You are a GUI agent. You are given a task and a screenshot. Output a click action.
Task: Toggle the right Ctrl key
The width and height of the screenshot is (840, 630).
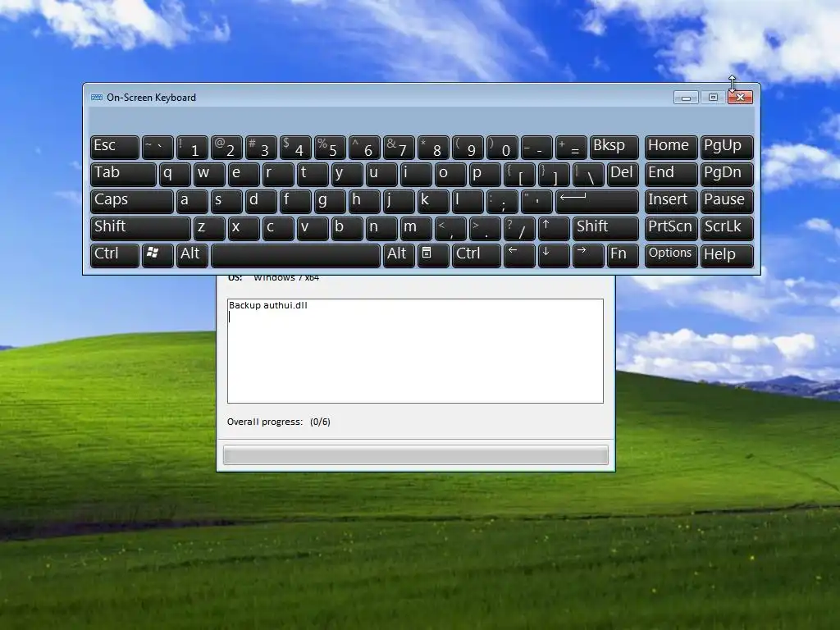(x=477, y=255)
